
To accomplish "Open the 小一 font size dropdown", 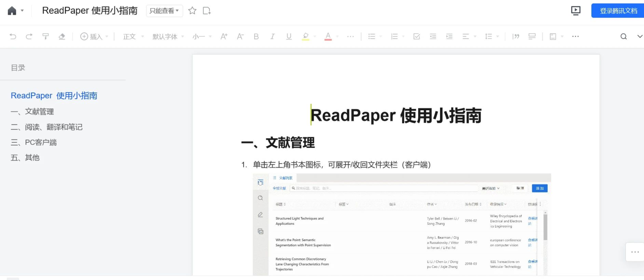I will [x=202, y=36].
